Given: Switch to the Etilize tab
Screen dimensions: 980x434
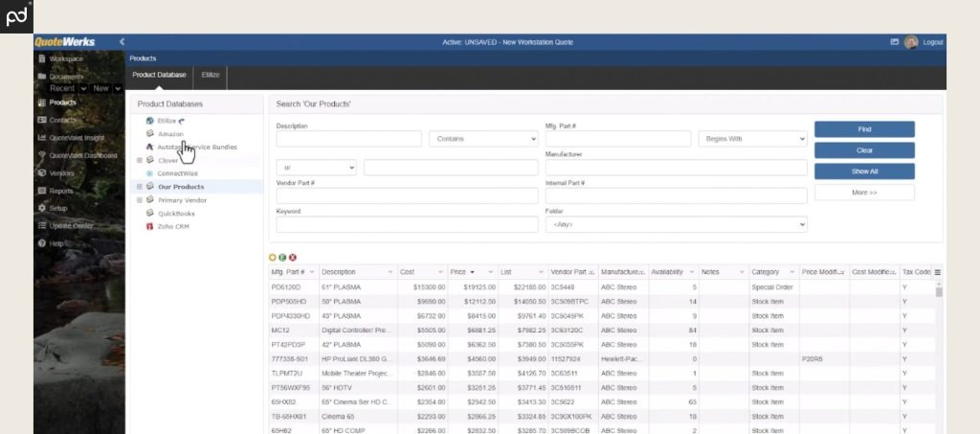Looking at the screenshot, I should [210, 76].
